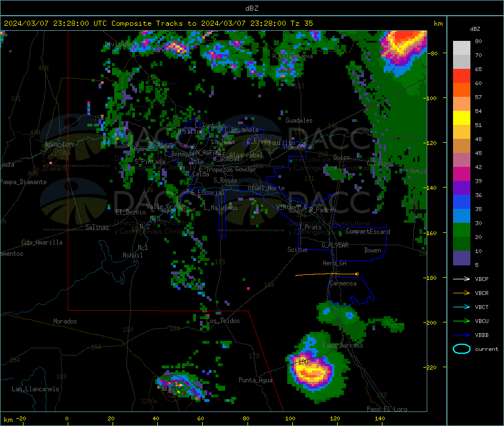Select the light gray 80 dBZ swatch
The width and height of the screenshot is (504, 426).
[x=461, y=48]
